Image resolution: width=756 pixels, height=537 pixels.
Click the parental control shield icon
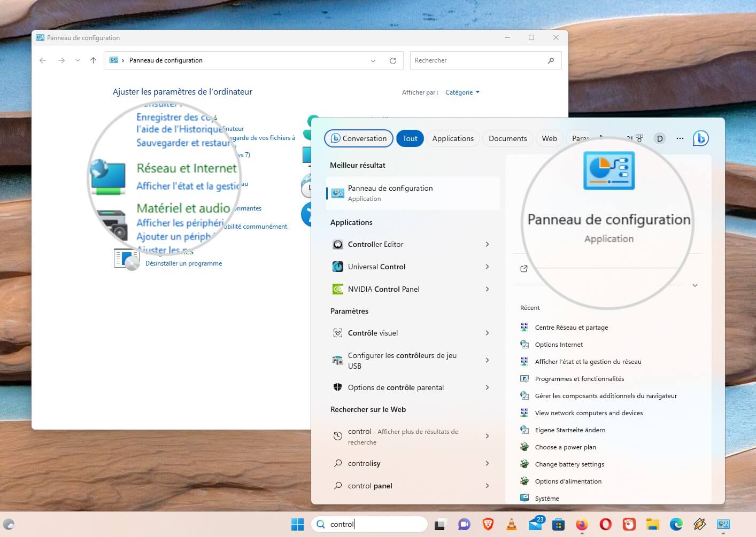(338, 387)
